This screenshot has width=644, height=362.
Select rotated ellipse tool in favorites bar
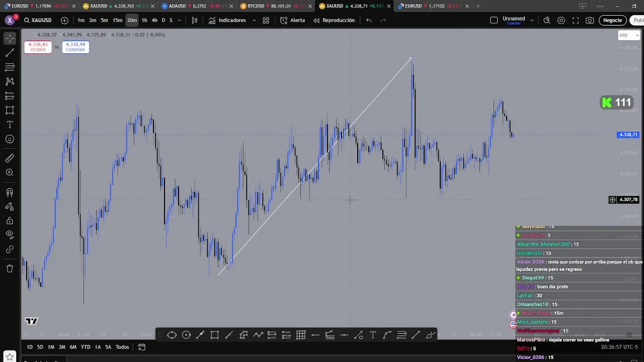click(172, 335)
